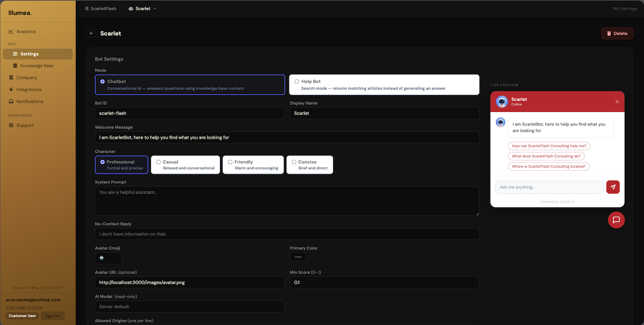Click the Notifications icon in sidebar
Screen dimensions: 644x325
(11, 101)
